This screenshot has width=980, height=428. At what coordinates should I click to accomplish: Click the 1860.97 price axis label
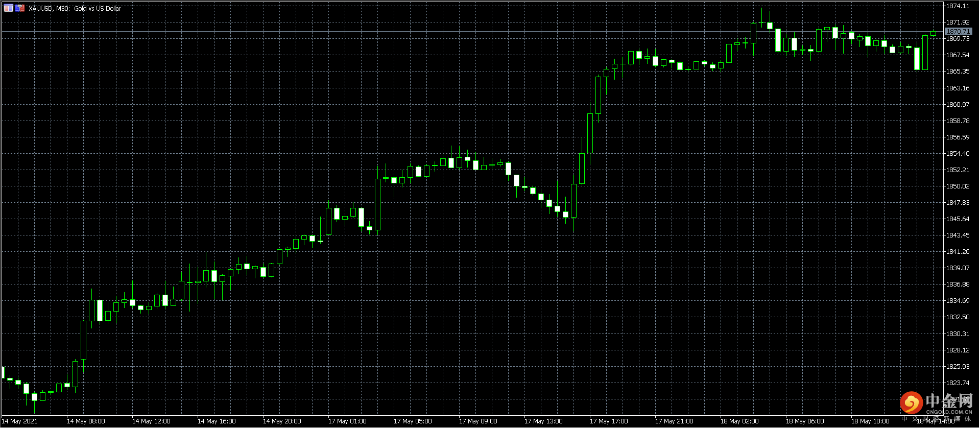pyautogui.click(x=958, y=105)
